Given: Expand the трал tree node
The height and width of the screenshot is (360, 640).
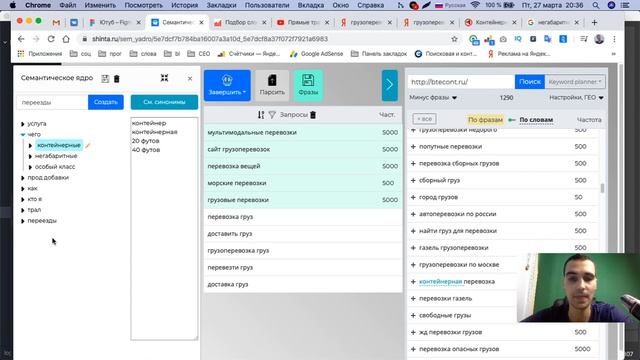Looking at the screenshot, I should click(x=23, y=210).
